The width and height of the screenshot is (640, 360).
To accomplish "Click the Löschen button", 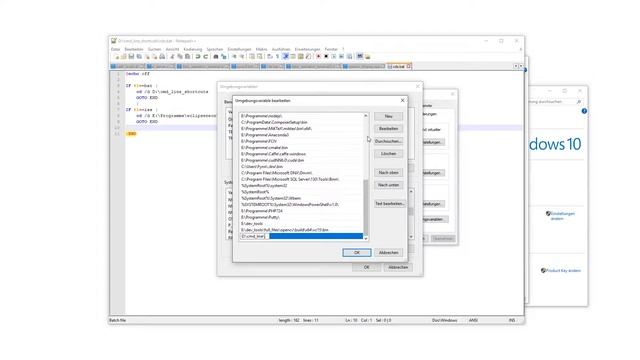I will [x=389, y=153].
